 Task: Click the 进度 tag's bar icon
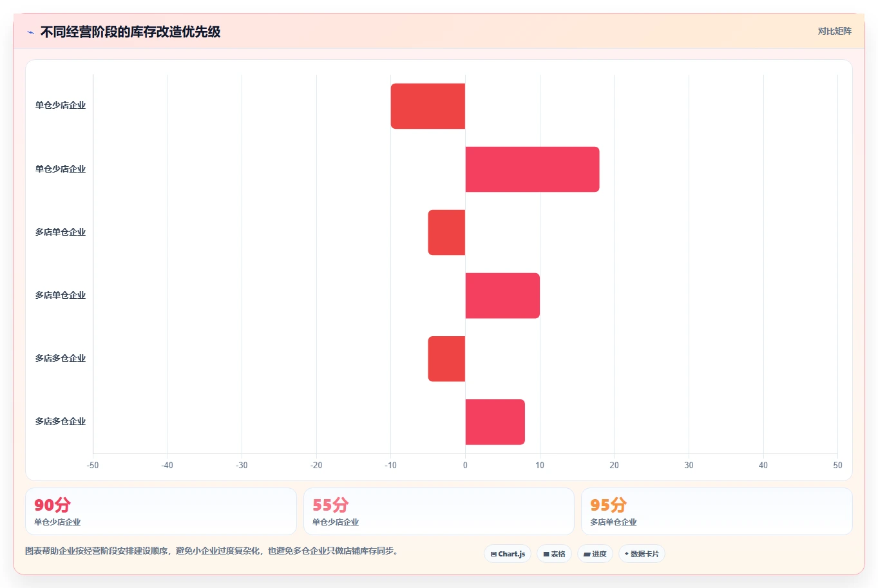(587, 554)
